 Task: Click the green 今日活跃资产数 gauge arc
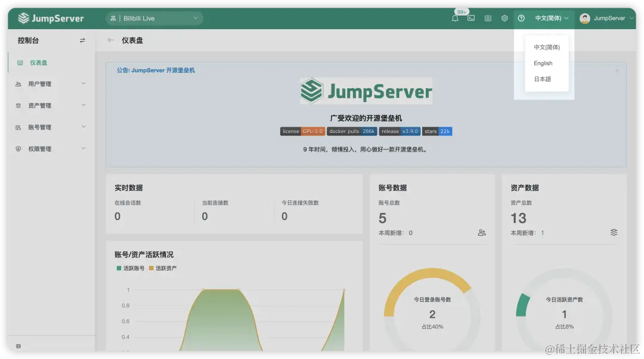[522, 305]
